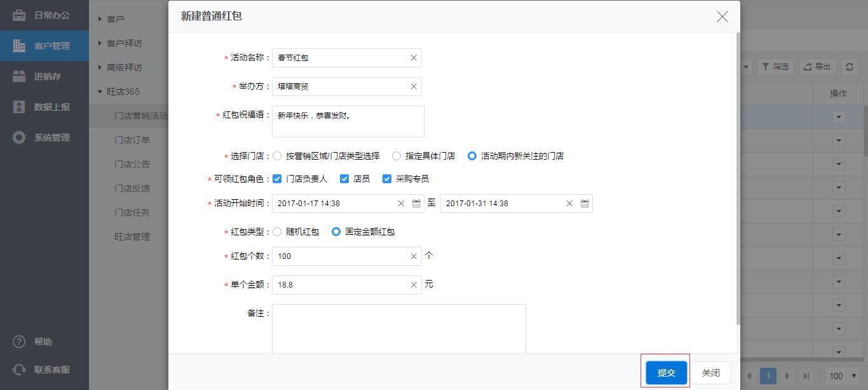Open the end date calendar picker icon

pyautogui.click(x=585, y=204)
